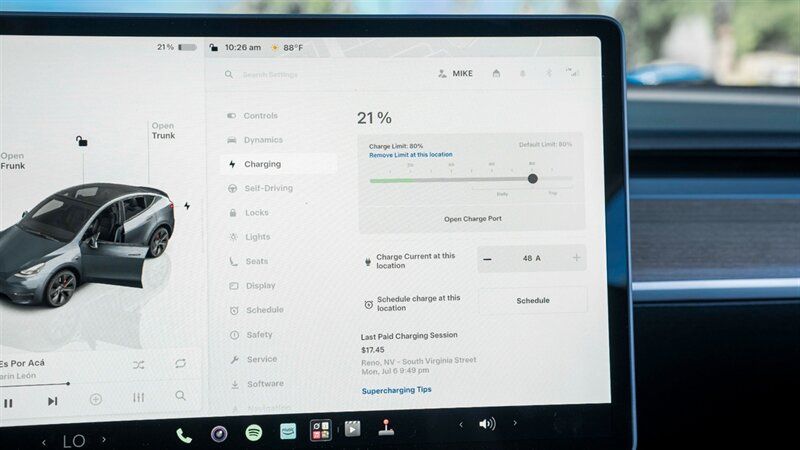Lower the temperature with the left chevron
This screenshot has height=450, width=800.
click(x=44, y=442)
